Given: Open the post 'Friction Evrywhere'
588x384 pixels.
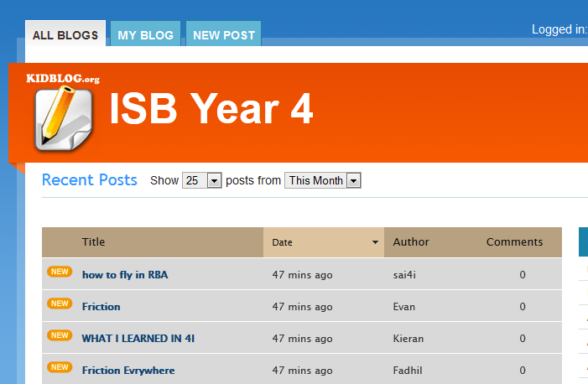Looking at the screenshot, I should 128,371.
